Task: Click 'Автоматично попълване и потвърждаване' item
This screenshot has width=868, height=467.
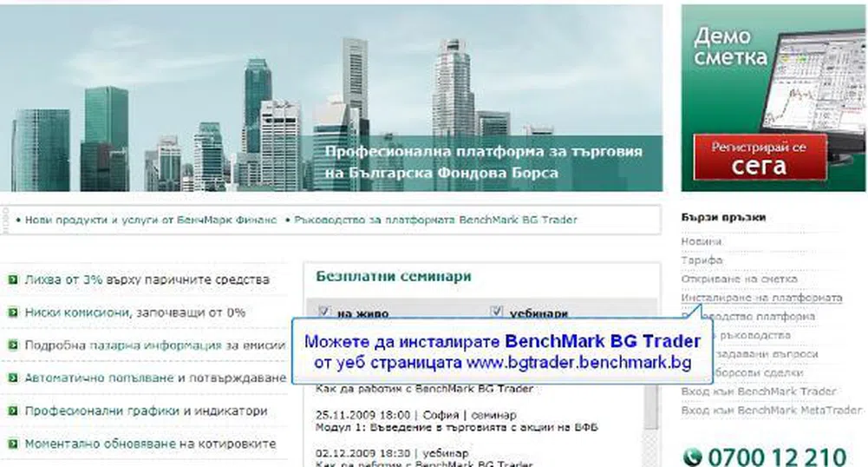Action: pyautogui.click(x=155, y=378)
